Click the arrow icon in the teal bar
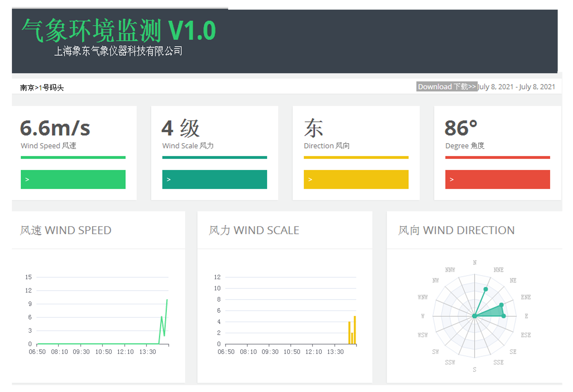Viewport: 573px width, 392px height. 169,179
